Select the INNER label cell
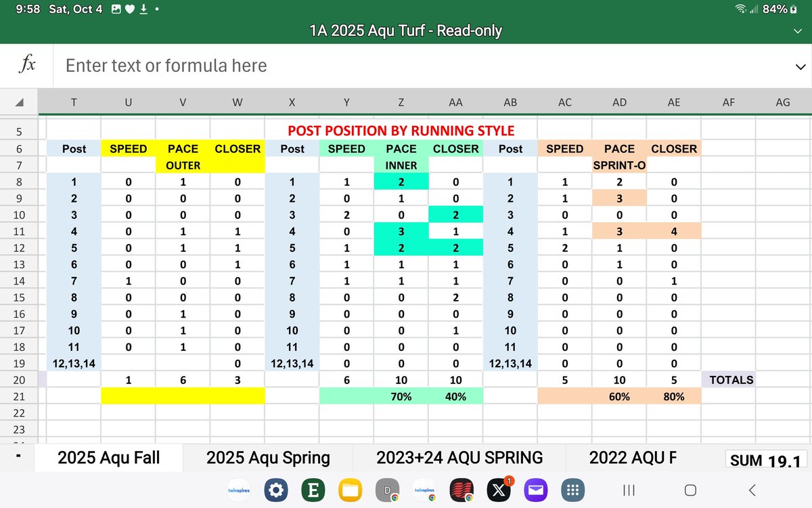Image resolution: width=812 pixels, height=508 pixels. pyautogui.click(x=401, y=165)
